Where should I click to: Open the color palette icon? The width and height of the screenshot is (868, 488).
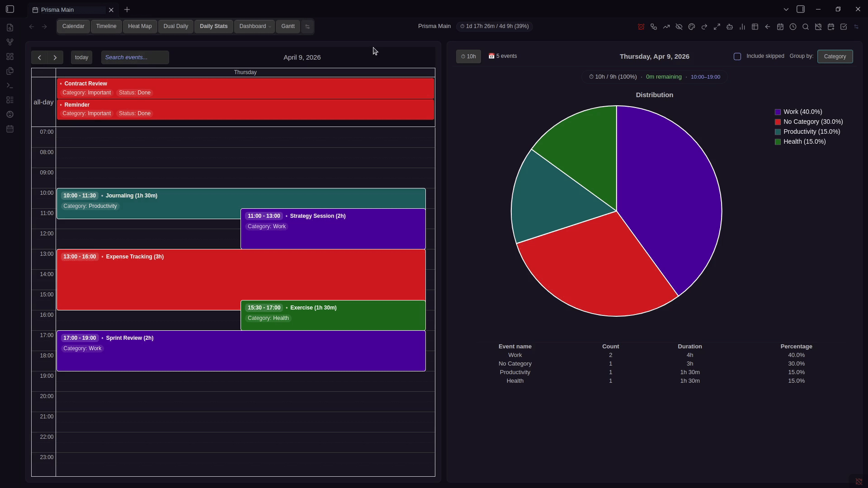click(x=691, y=27)
